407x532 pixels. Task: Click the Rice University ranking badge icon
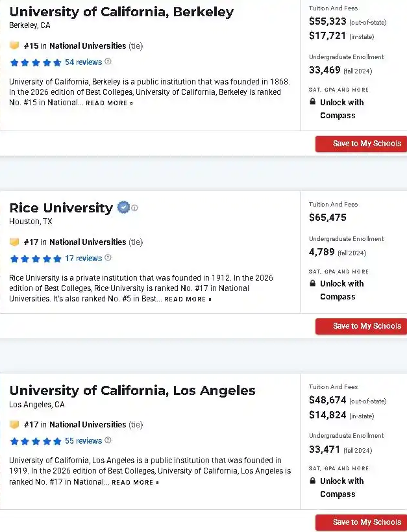[x=14, y=242]
